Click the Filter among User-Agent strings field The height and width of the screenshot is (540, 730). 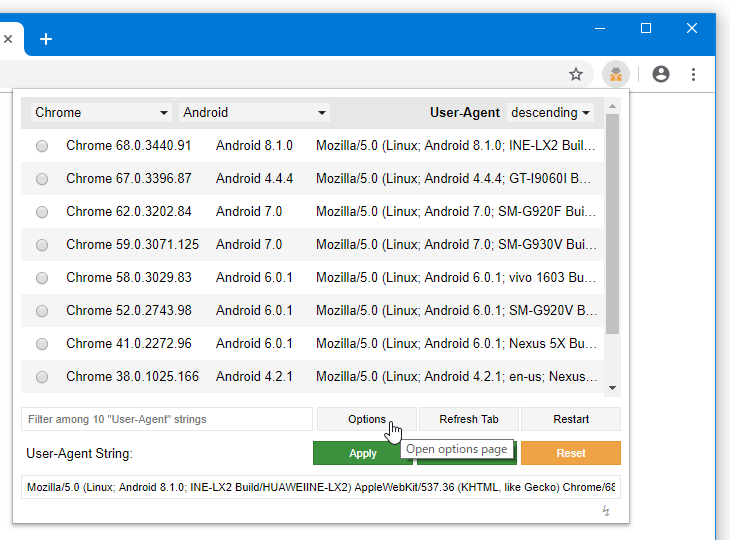coord(167,419)
